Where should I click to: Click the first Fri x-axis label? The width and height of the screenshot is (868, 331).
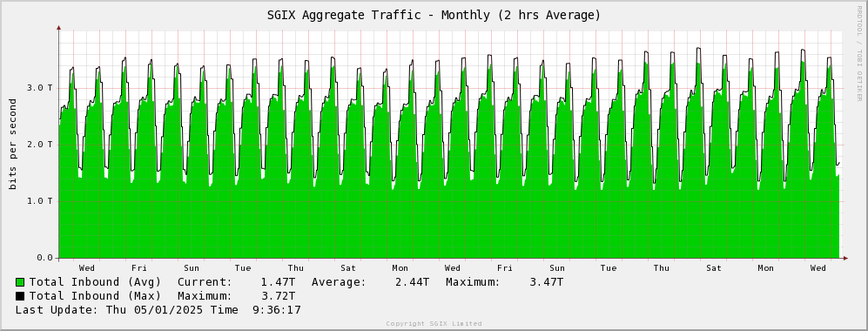(139, 268)
